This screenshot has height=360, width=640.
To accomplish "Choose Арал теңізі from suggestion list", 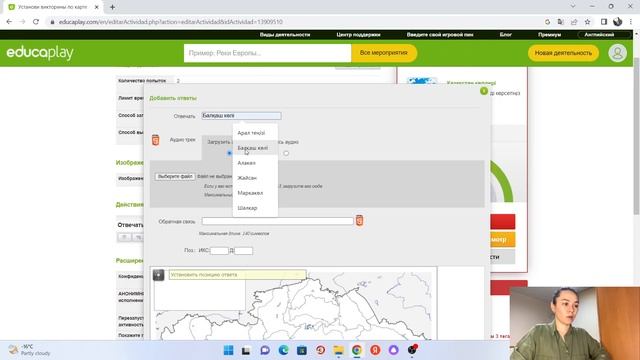I will point(255,133).
